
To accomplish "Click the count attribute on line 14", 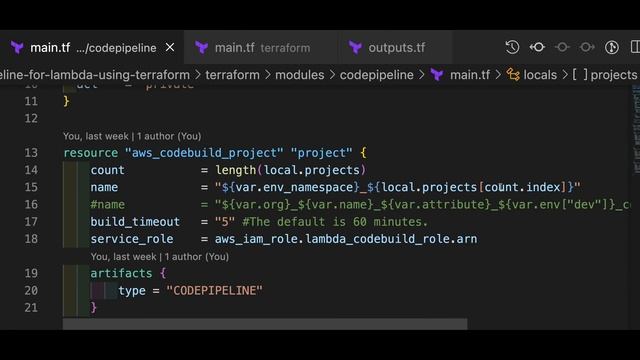I will point(107,170).
